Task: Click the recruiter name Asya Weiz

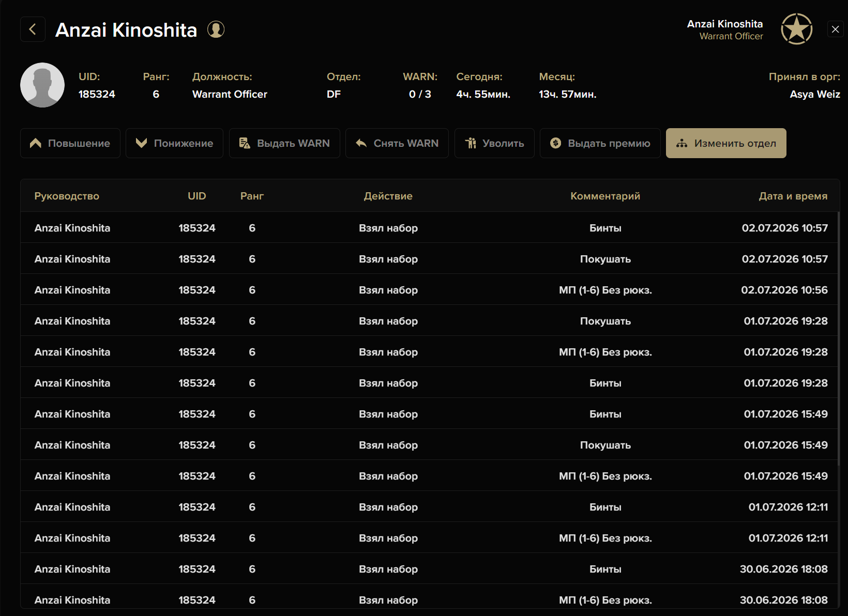Action: [x=815, y=94]
